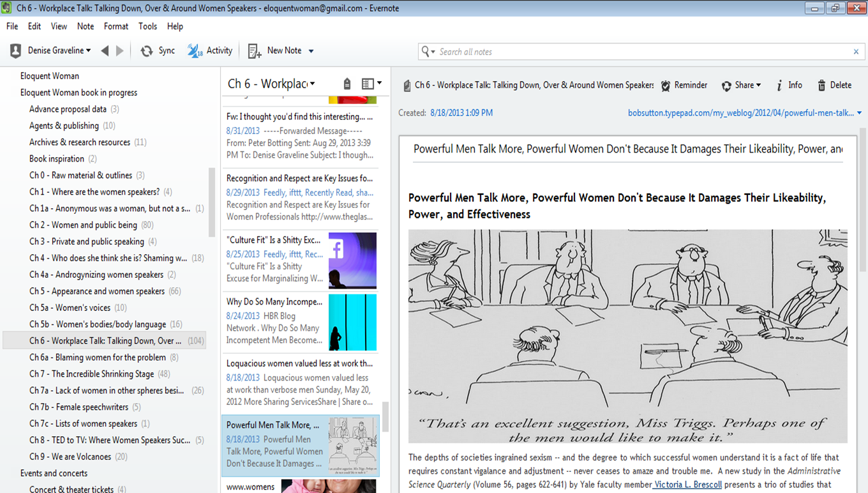
Task: Click the notebook lock/share icon in note list header
Action: pyautogui.click(x=347, y=84)
